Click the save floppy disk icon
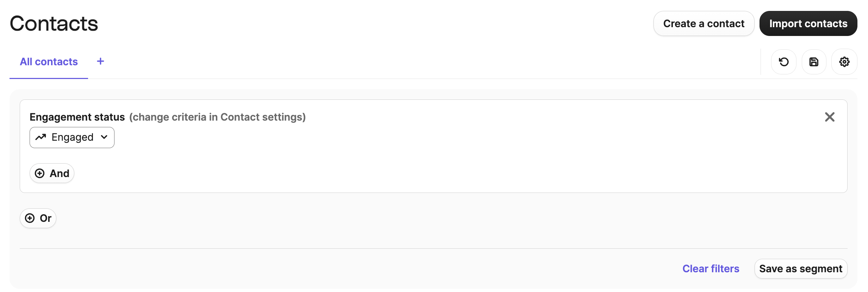Image resolution: width=868 pixels, height=292 pixels. (x=814, y=62)
